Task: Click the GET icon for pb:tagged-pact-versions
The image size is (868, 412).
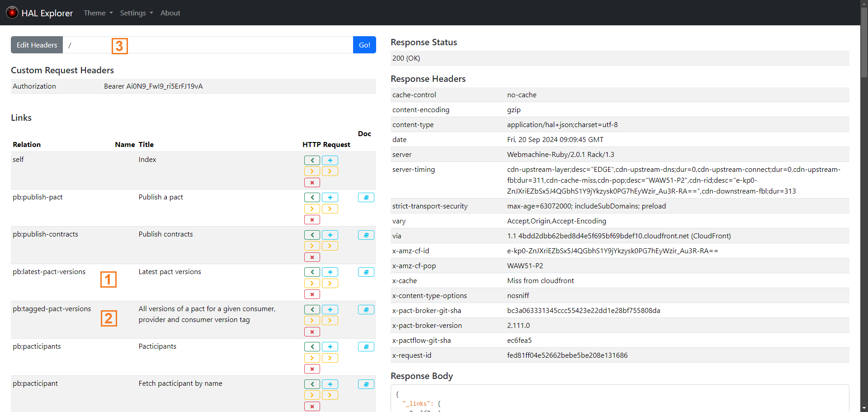Action: click(312, 309)
